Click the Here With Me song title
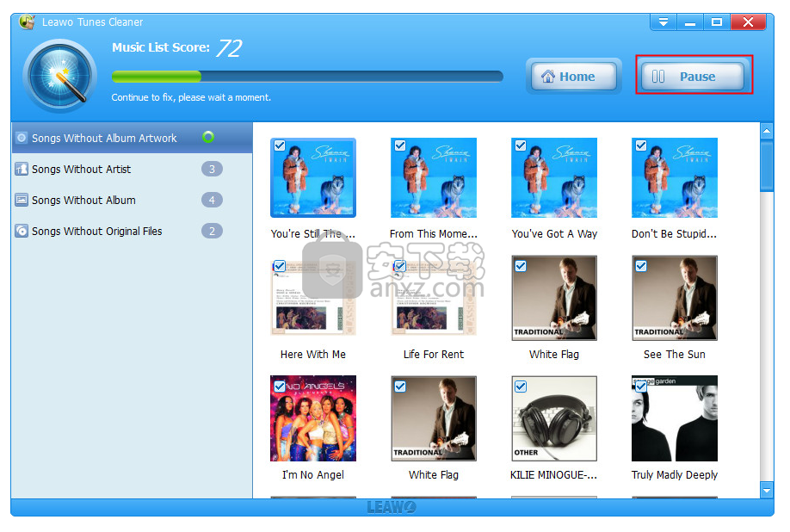The width and height of the screenshot is (790, 532). (x=313, y=354)
